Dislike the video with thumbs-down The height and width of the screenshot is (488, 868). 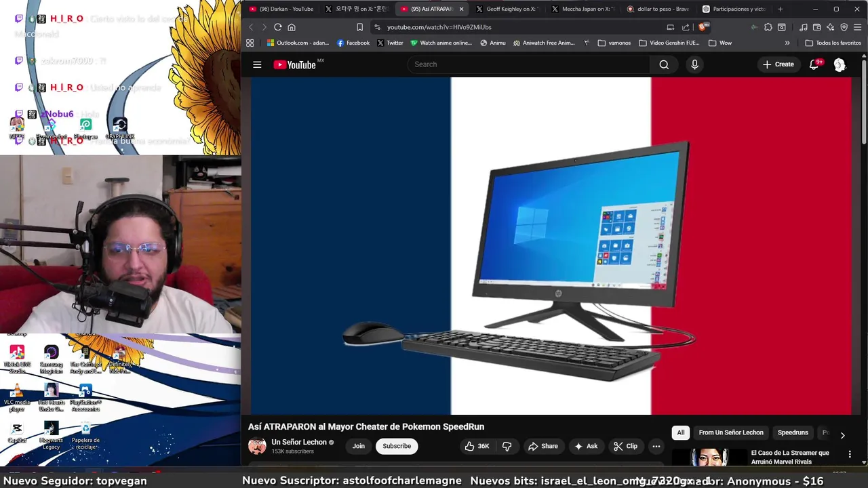pos(507,446)
